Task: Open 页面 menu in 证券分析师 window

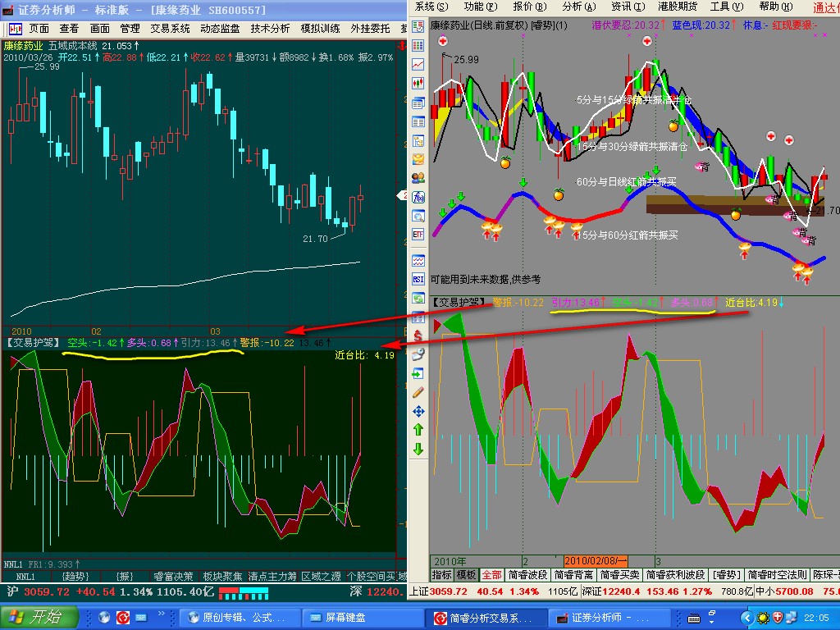Action: tap(39, 29)
